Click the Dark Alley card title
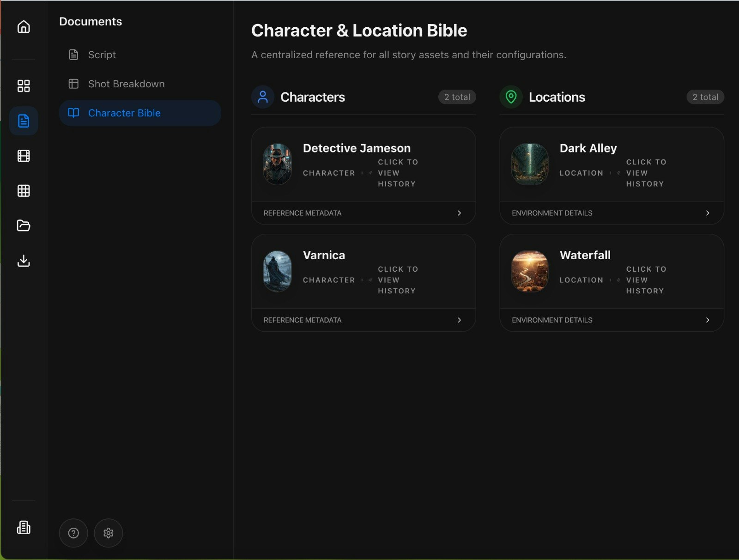The image size is (739, 560). click(588, 148)
